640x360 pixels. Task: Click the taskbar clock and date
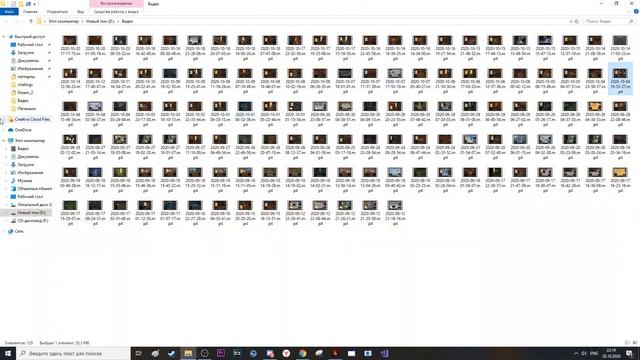tap(611, 353)
